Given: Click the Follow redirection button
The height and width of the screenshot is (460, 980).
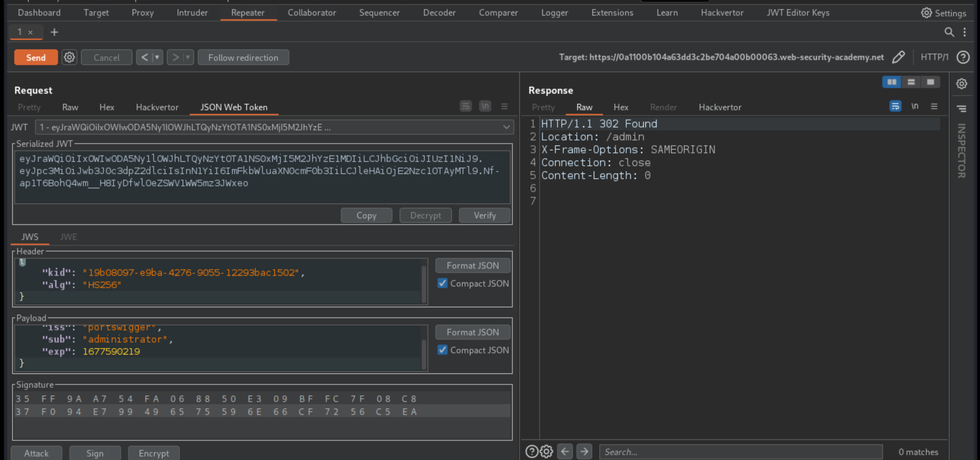Looking at the screenshot, I should point(243,57).
